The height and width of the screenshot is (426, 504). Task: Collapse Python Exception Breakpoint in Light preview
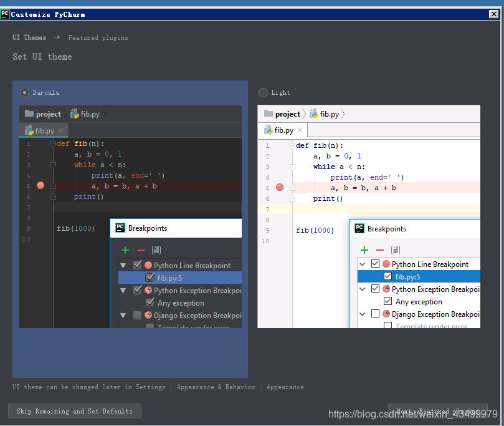[x=362, y=289]
